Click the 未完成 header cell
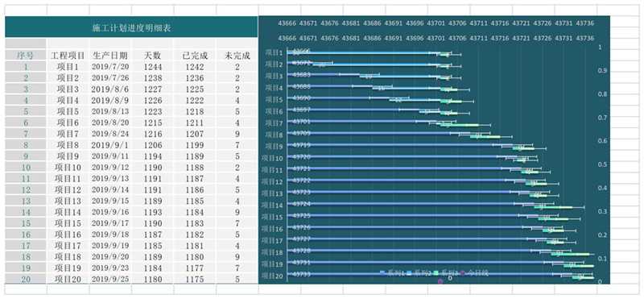This screenshot has width=644, height=299. pyautogui.click(x=237, y=56)
